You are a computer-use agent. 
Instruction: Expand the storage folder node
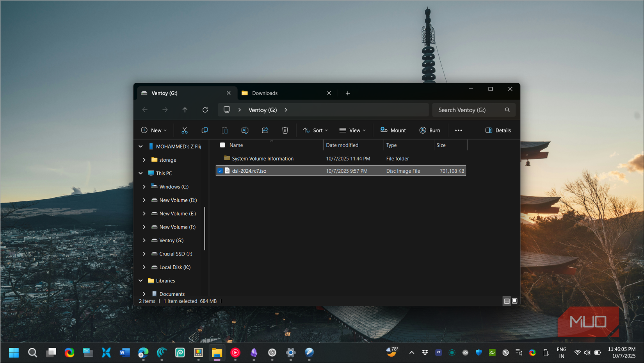[x=144, y=160]
